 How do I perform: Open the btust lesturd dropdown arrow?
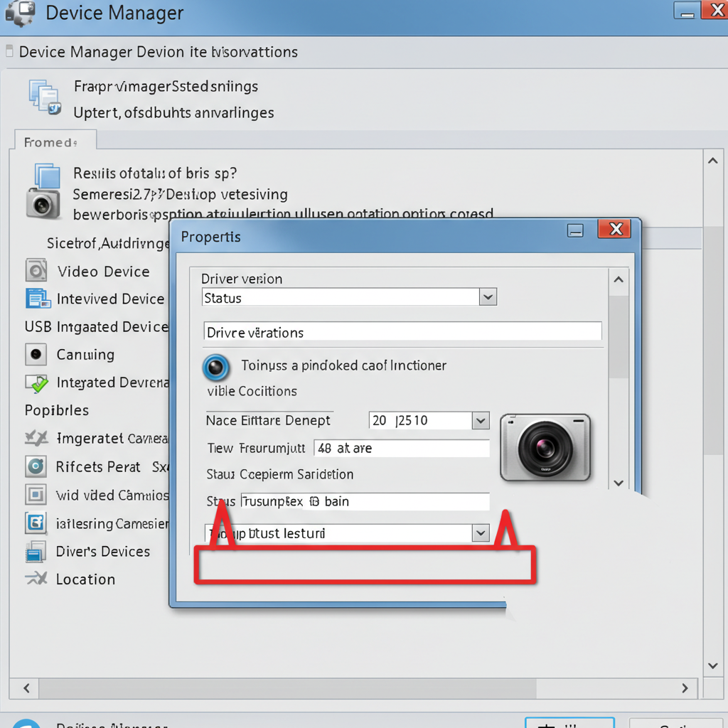click(481, 533)
